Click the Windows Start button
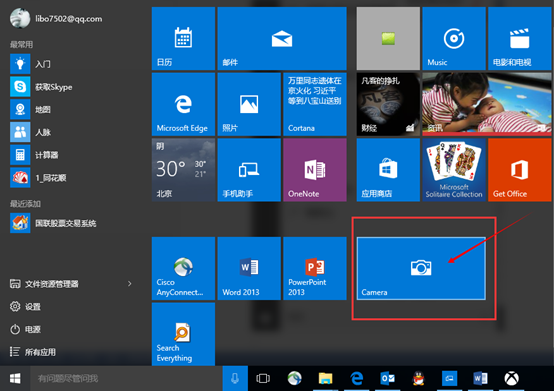 (15, 378)
